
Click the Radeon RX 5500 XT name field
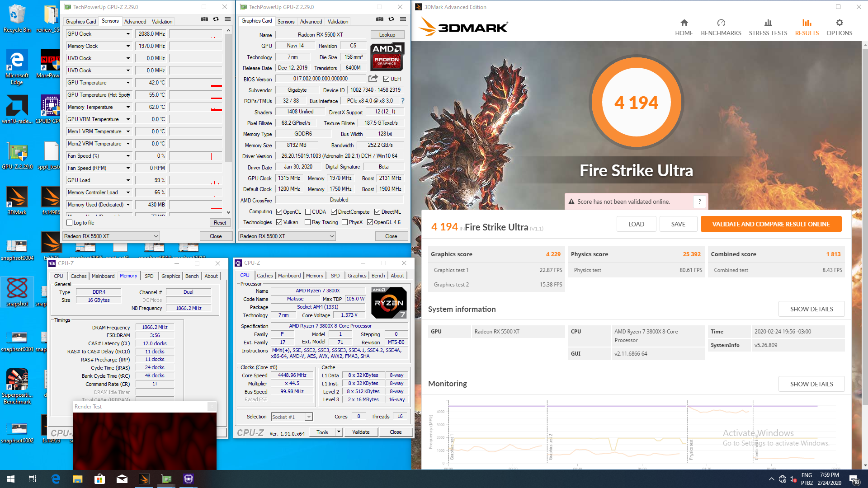320,35
